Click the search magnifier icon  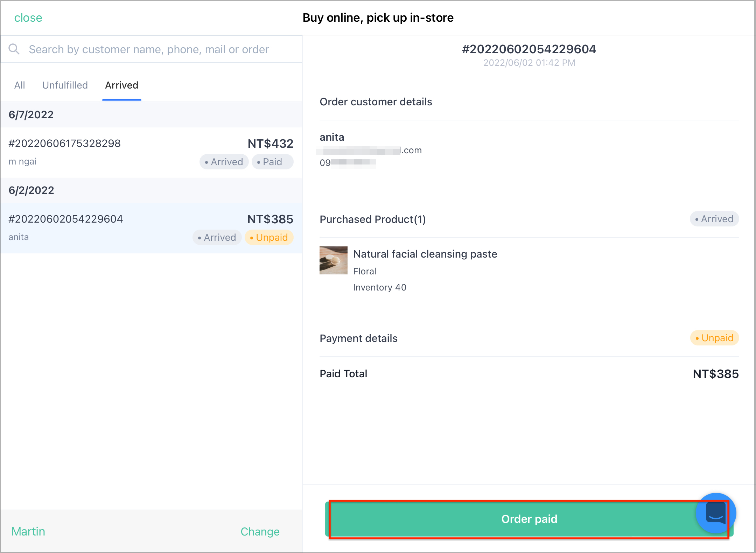tap(14, 49)
